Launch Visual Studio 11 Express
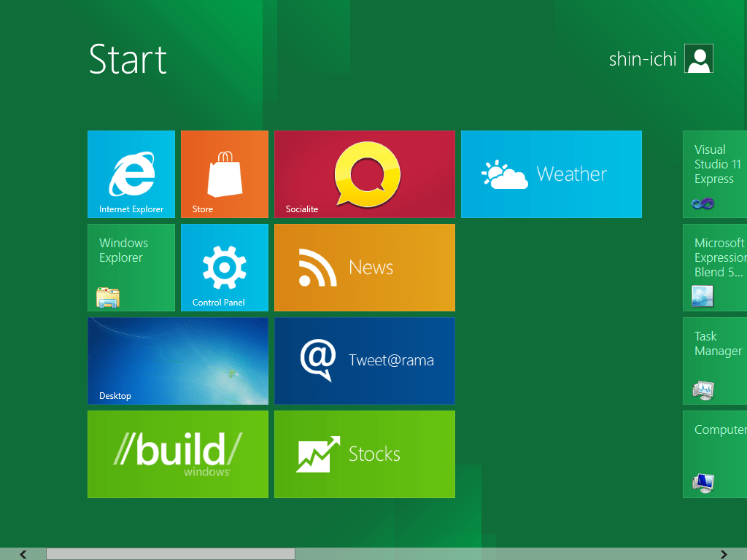The image size is (747, 560). (x=719, y=174)
